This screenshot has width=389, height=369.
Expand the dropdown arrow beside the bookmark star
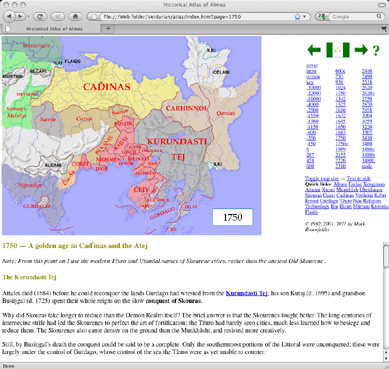tap(304, 16)
